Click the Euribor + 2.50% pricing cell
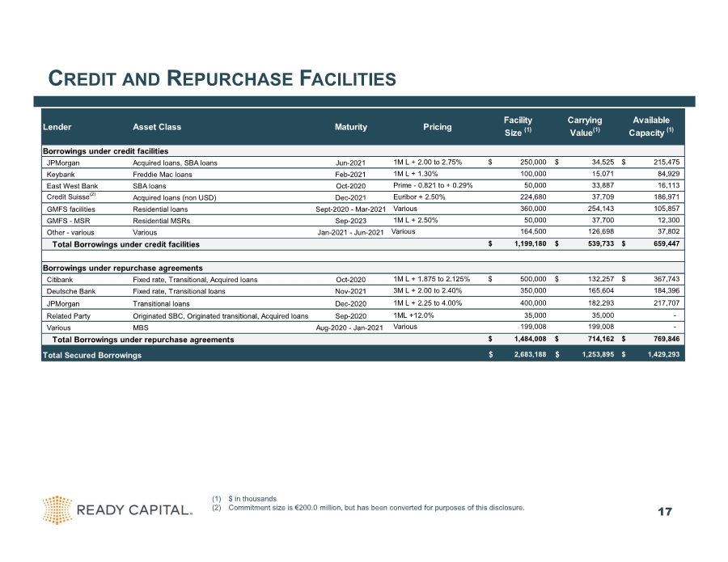 click(419, 197)
